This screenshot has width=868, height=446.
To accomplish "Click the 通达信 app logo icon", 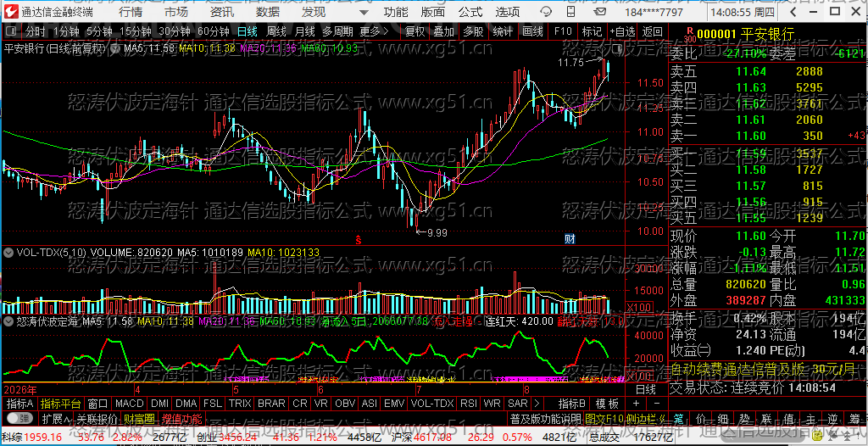I will tap(11, 11).
